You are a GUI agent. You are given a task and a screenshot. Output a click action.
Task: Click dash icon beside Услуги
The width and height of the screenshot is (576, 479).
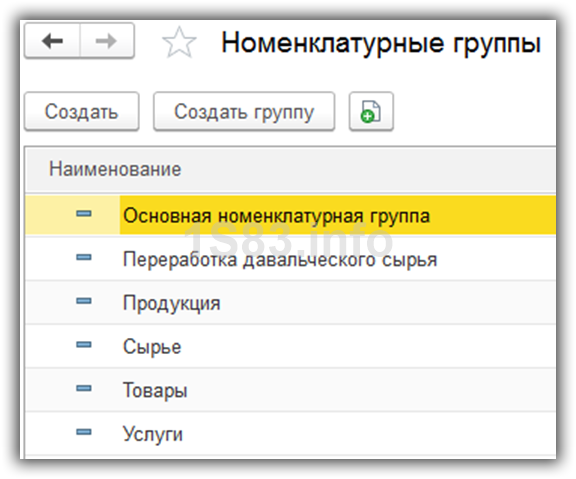coord(84,432)
